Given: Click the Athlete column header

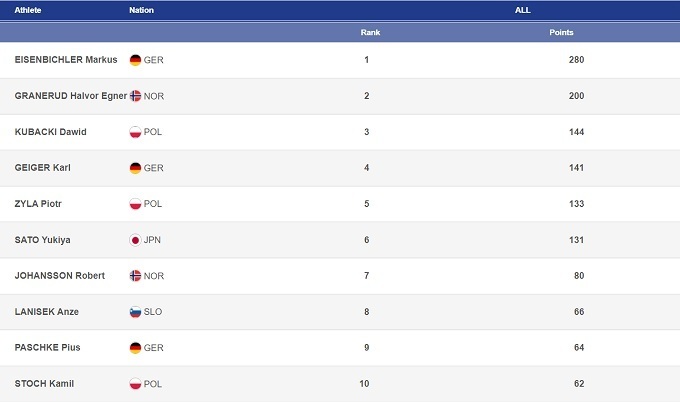Looking at the screenshot, I should [x=28, y=10].
